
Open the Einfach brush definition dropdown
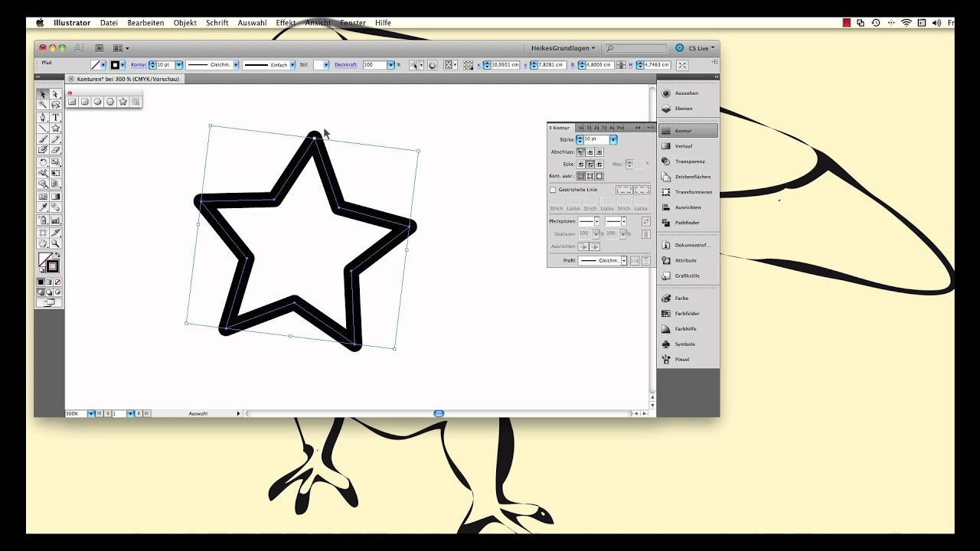(292, 65)
